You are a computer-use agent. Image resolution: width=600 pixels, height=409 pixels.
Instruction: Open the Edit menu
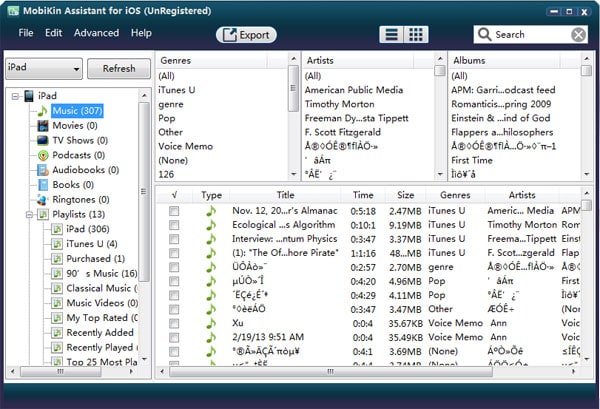click(x=53, y=33)
